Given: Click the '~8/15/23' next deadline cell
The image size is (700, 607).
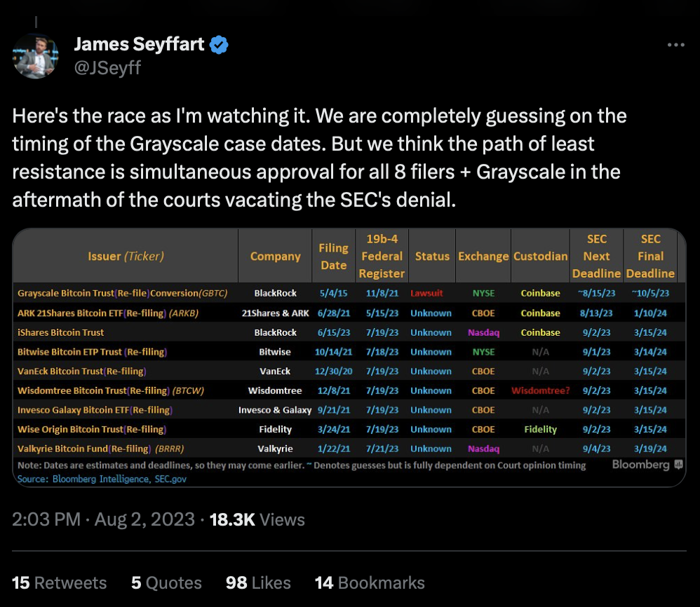Looking at the screenshot, I should click(596, 294).
